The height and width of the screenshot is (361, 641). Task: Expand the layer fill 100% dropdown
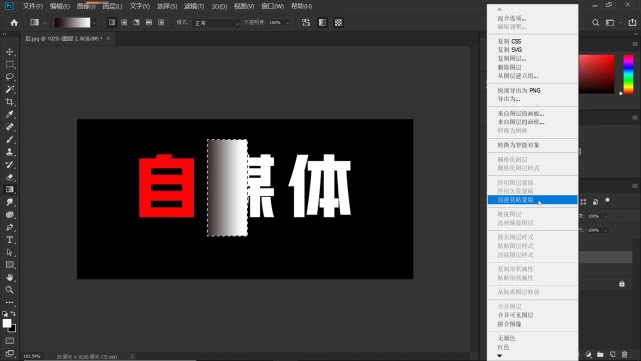606,230
